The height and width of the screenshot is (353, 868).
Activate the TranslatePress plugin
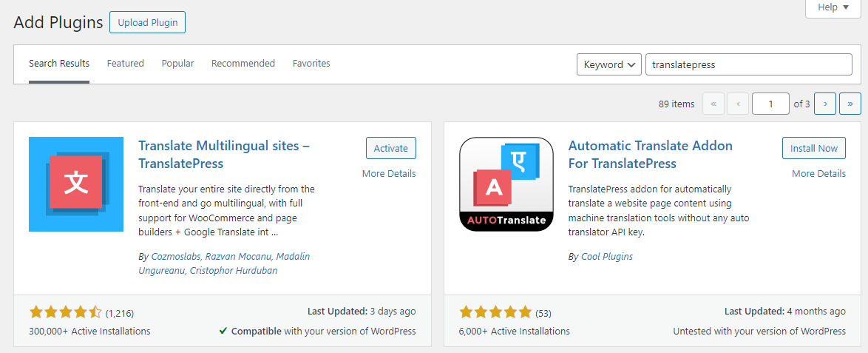(390, 148)
